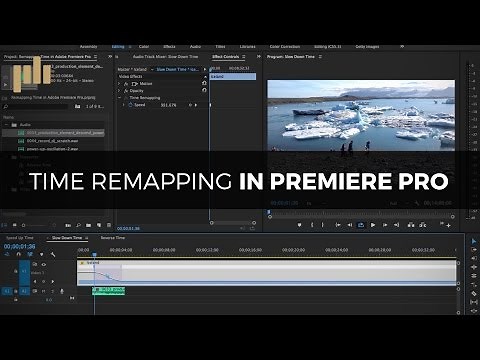The image size is (480, 360).
Task: Step forward one frame in Program monitor
Action: tap(385, 225)
